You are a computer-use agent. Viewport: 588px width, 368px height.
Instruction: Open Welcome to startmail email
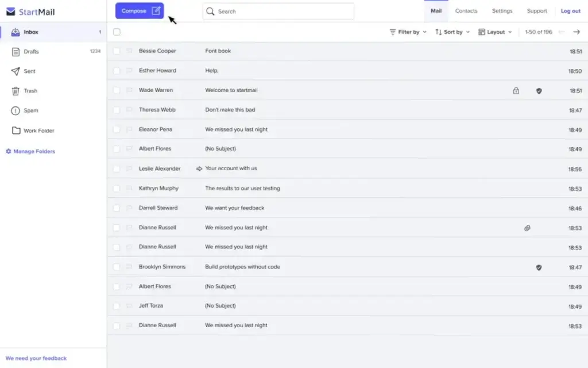(347, 90)
